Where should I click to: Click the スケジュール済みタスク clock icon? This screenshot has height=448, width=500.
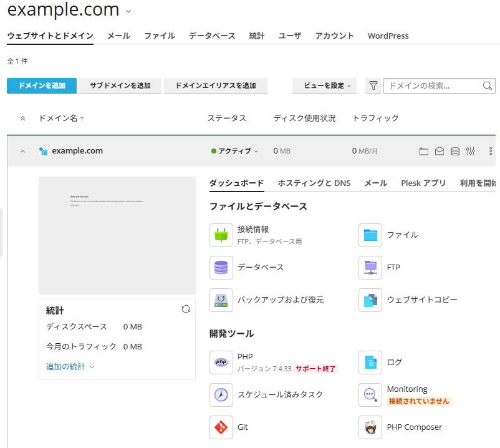[221, 395]
